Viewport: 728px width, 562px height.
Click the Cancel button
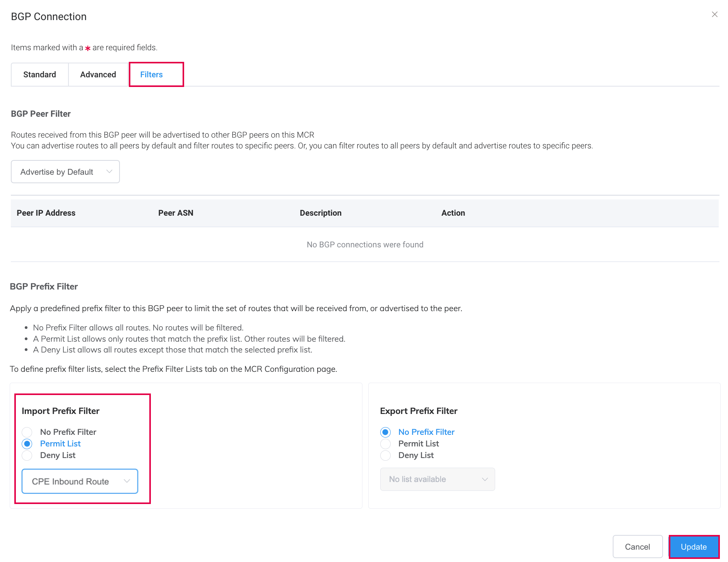click(x=637, y=547)
